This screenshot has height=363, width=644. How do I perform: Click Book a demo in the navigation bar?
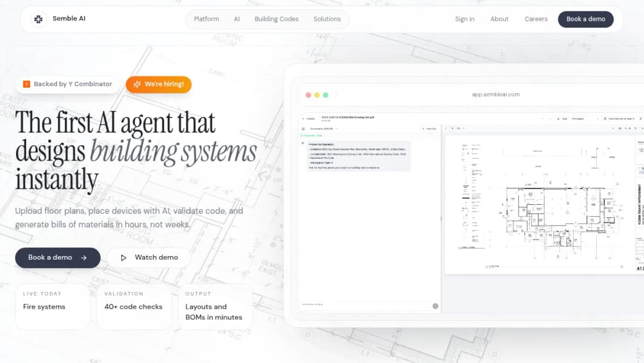586,19
